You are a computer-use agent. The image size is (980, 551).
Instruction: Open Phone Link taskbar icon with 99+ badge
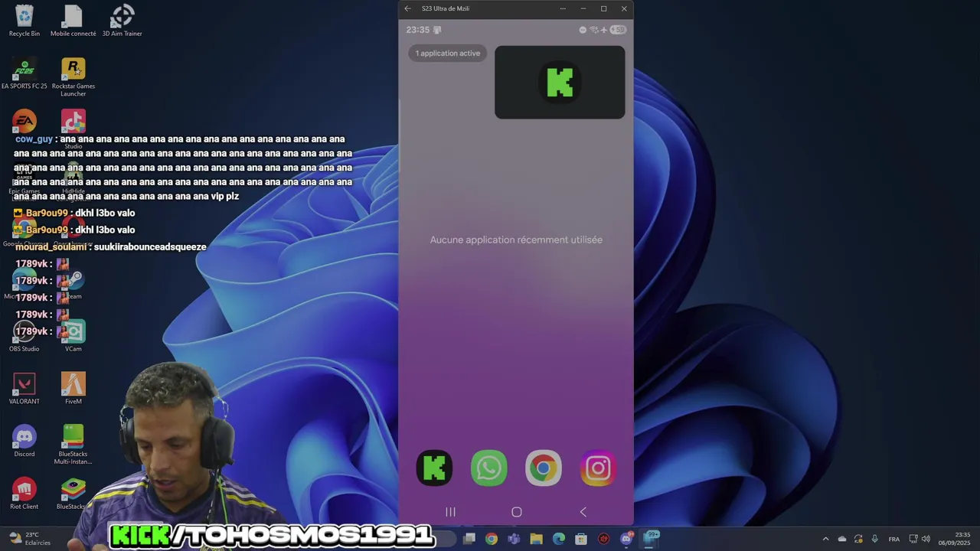click(650, 538)
